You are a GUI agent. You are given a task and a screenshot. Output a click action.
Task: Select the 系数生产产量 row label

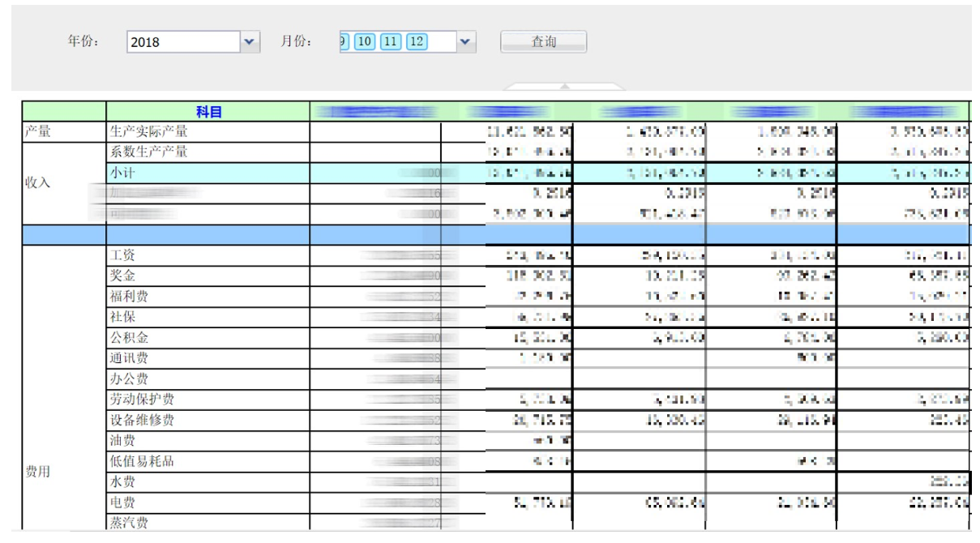point(149,152)
